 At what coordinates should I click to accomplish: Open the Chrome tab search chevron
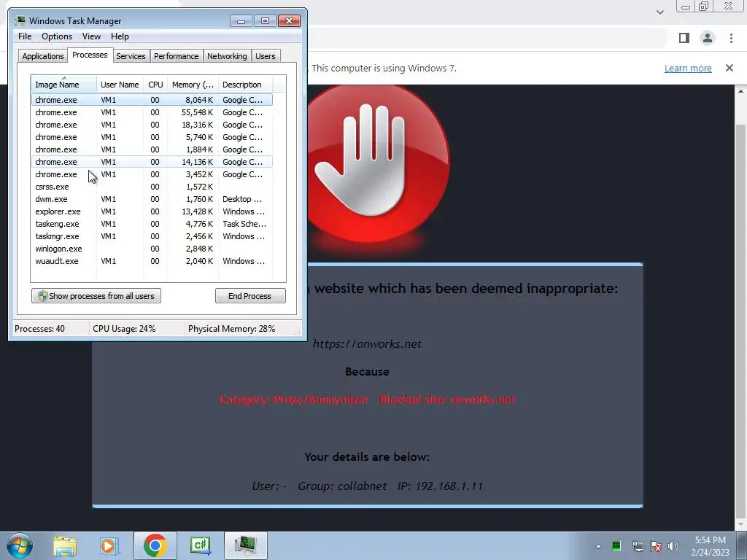click(659, 12)
